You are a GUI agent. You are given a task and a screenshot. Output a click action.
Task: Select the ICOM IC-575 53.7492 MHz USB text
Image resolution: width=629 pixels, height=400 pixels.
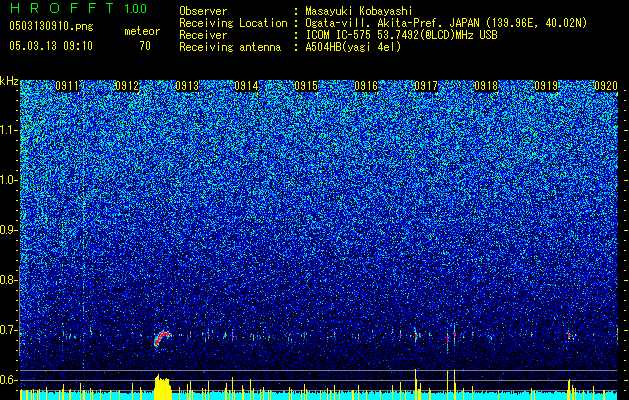(x=401, y=35)
